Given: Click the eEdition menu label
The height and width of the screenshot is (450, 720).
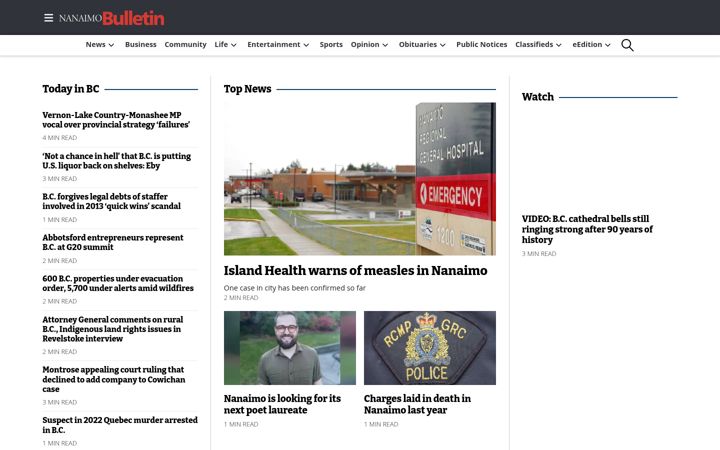Looking at the screenshot, I should tap(587, 45).
